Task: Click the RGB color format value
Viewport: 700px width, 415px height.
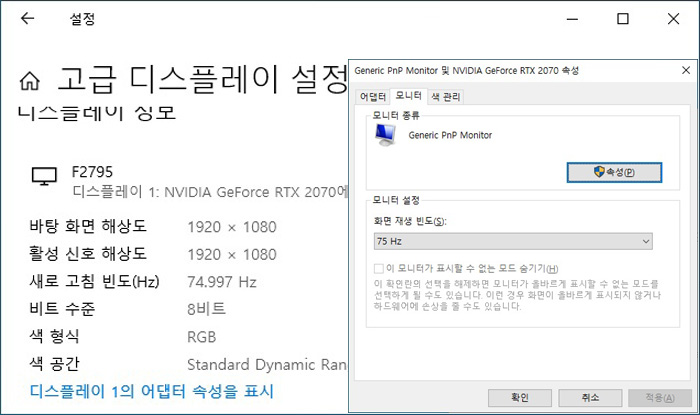Action: click(x=201, y=337)
